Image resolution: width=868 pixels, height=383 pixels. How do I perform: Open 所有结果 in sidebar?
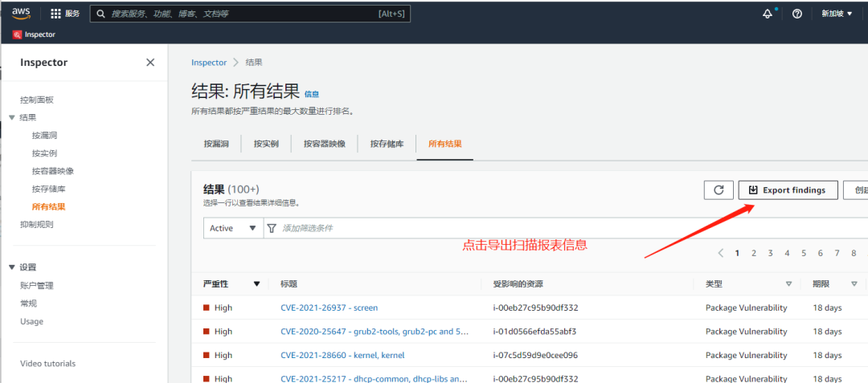(49, 206)
